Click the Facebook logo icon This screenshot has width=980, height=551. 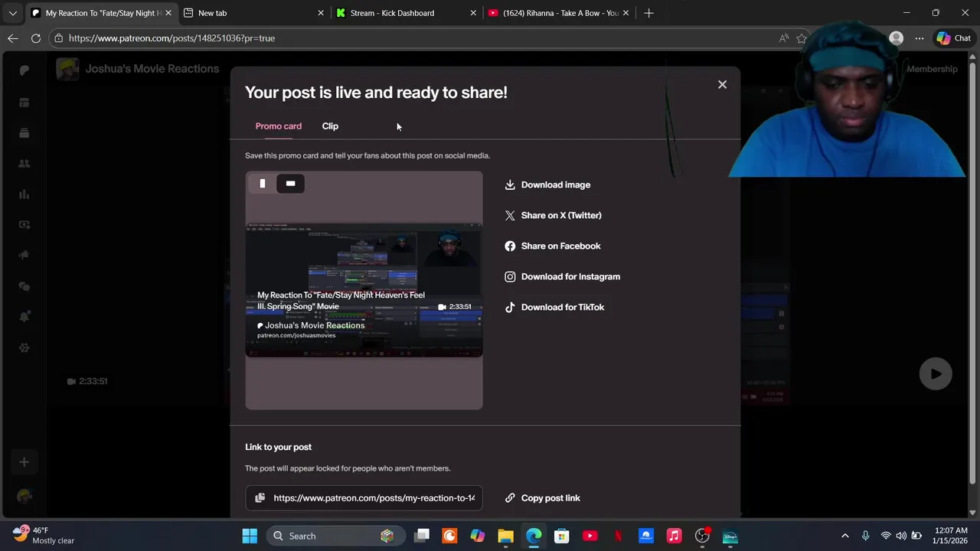pos(510,246)
